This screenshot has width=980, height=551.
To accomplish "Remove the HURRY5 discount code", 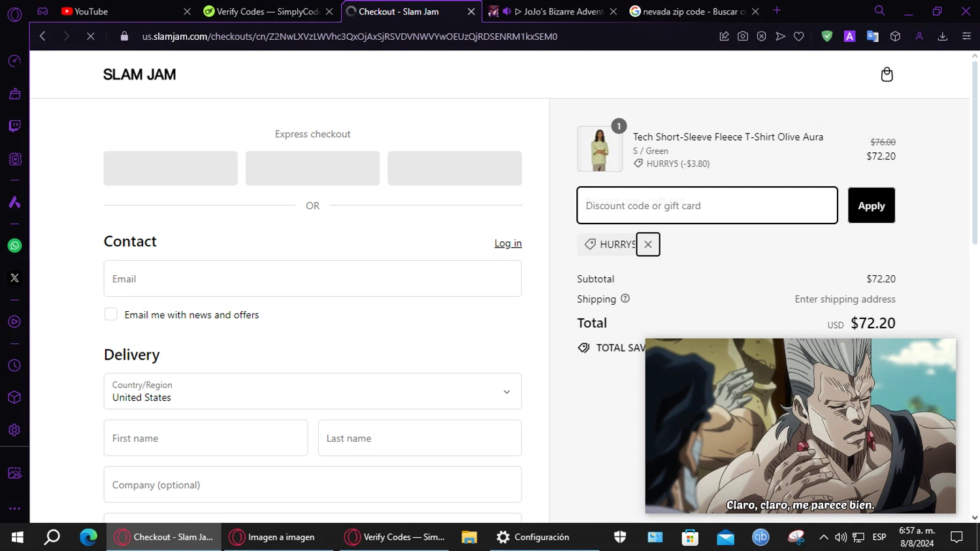I will tap(648, 244).
